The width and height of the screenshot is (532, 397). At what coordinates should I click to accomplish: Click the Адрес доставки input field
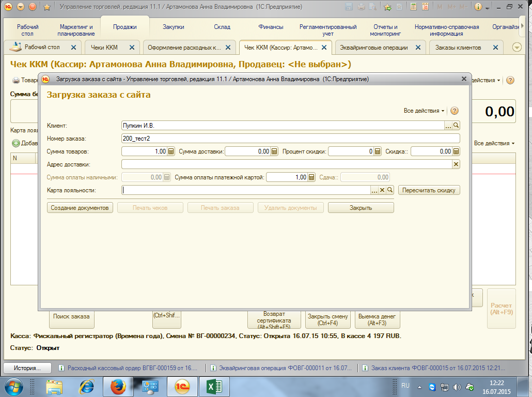click(287, 164)
